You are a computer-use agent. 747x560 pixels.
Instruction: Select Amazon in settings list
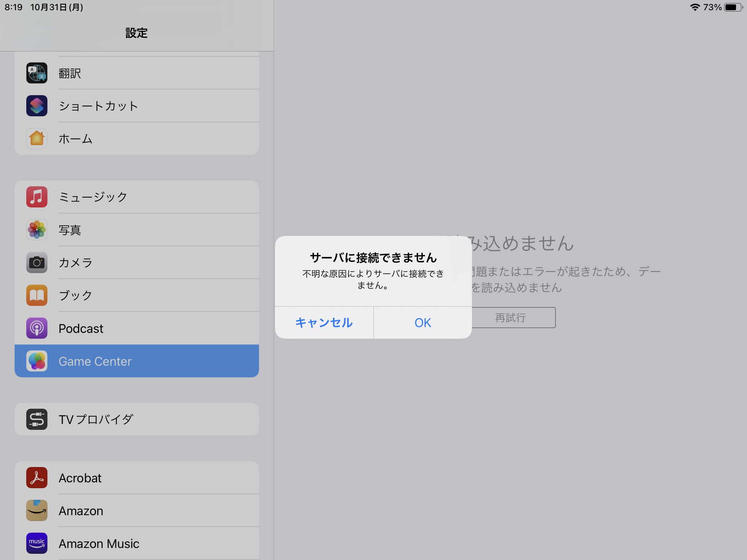tap(137, 510)
